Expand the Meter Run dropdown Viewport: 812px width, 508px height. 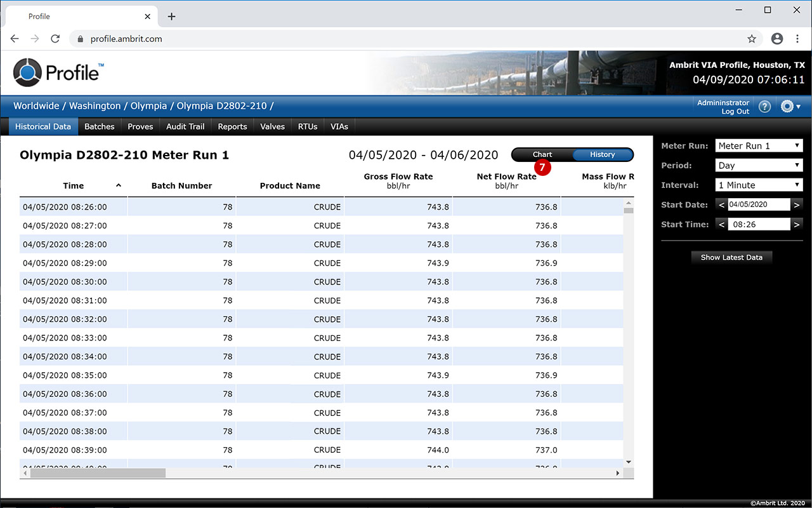(x=759, y=146)
